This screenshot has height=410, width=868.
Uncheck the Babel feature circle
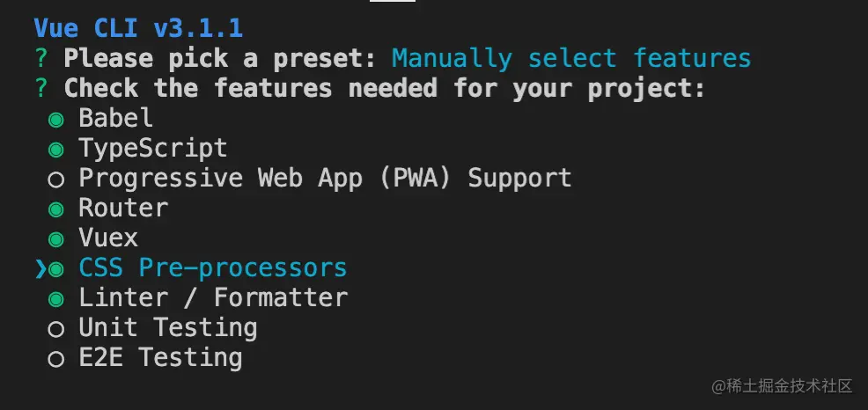[x=56, y=120]
